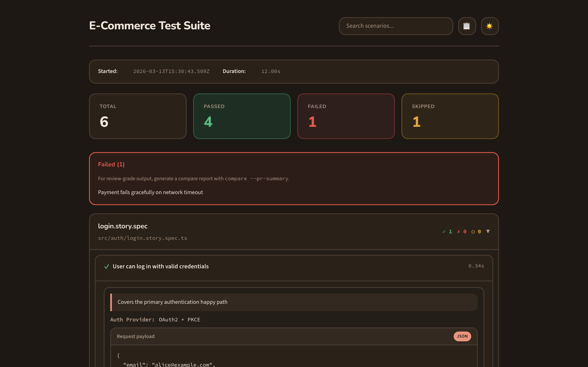This screenshot has height=367, width=588.
Task: Expand the 'User can log in with valid credentials' test
Action: [160, 266]
